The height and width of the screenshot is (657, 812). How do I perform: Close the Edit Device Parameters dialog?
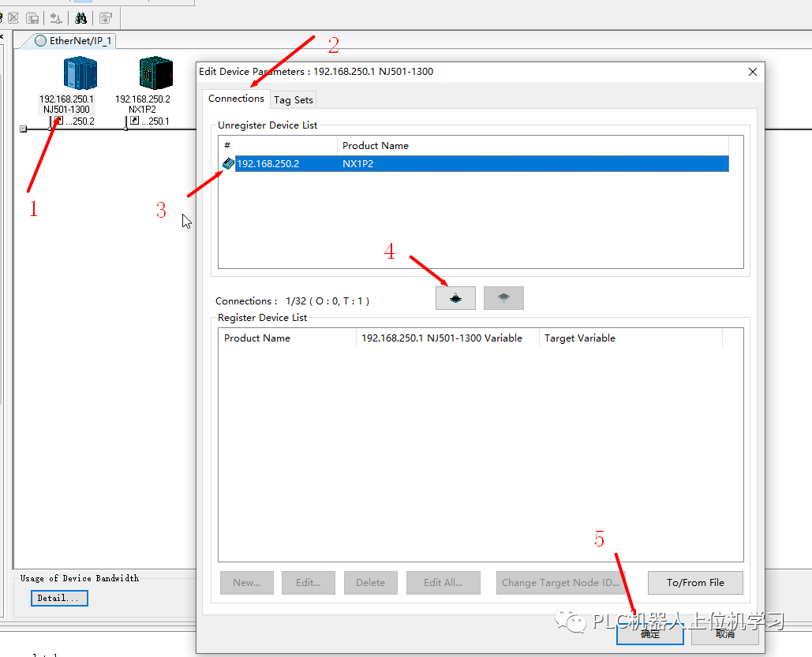(x=753, y=72)
